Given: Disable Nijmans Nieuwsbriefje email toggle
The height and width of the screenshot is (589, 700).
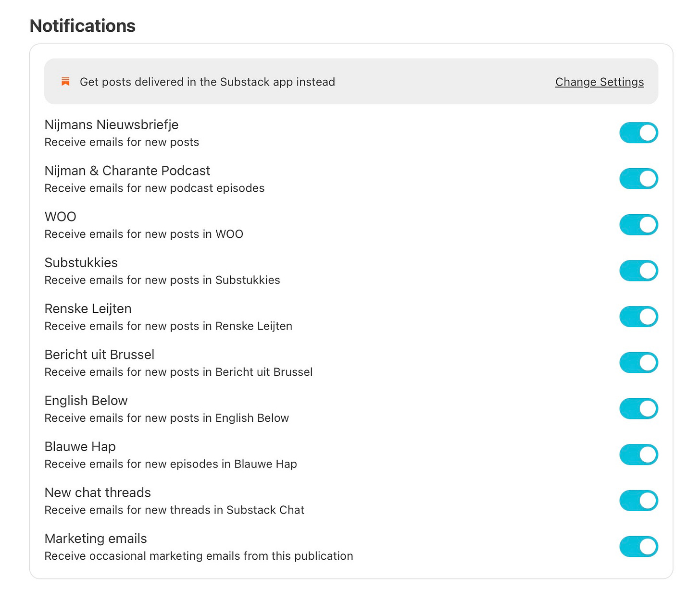Looking at the screenshot, I should [638, 133].
